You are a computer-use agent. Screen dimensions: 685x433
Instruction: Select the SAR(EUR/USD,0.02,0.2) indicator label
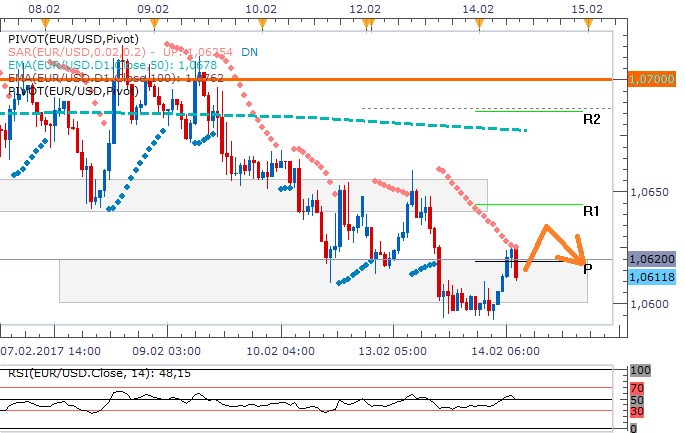point(120,51)
